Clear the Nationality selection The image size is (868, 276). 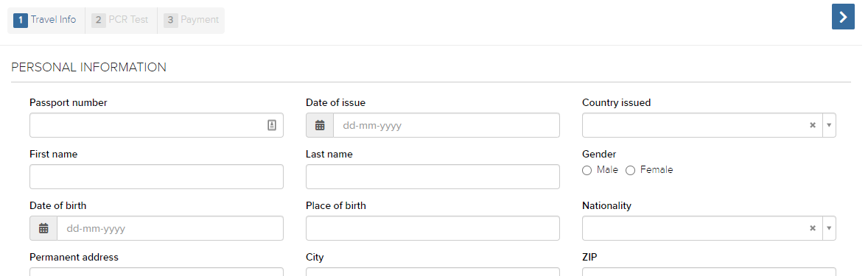point(813,228)
